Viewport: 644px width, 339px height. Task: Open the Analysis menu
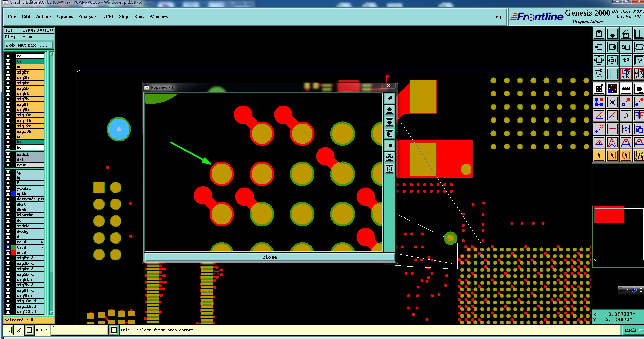88,16
